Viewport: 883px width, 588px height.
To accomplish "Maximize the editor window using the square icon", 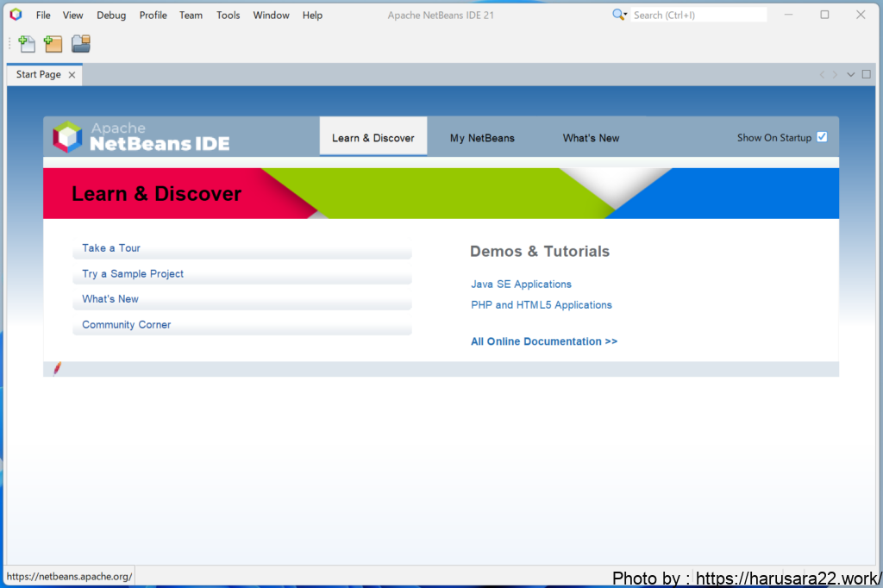I will (867, 75).
